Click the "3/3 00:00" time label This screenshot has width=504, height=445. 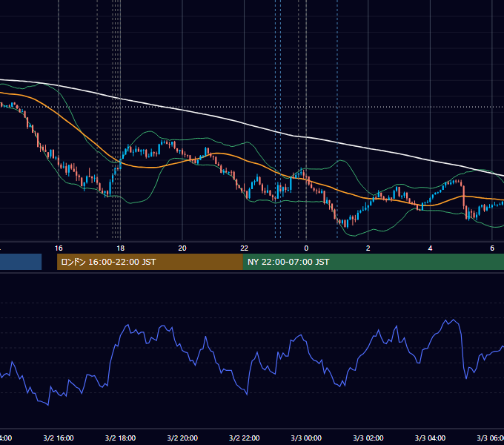(306, 438)
